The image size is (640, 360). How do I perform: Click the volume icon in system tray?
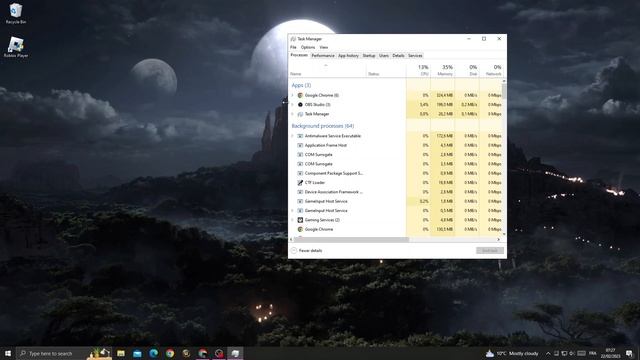pos(572,353)
